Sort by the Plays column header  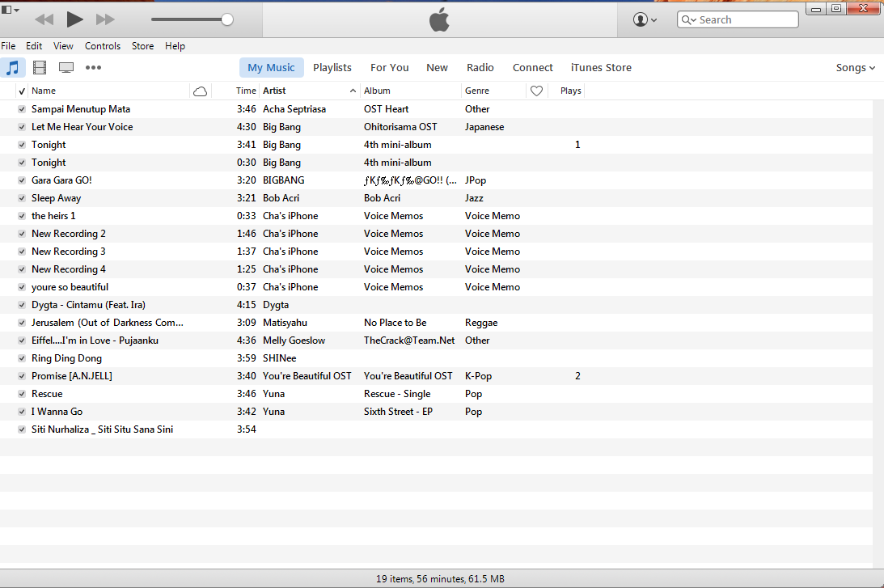pyautogui.click(x=570, y=91)
